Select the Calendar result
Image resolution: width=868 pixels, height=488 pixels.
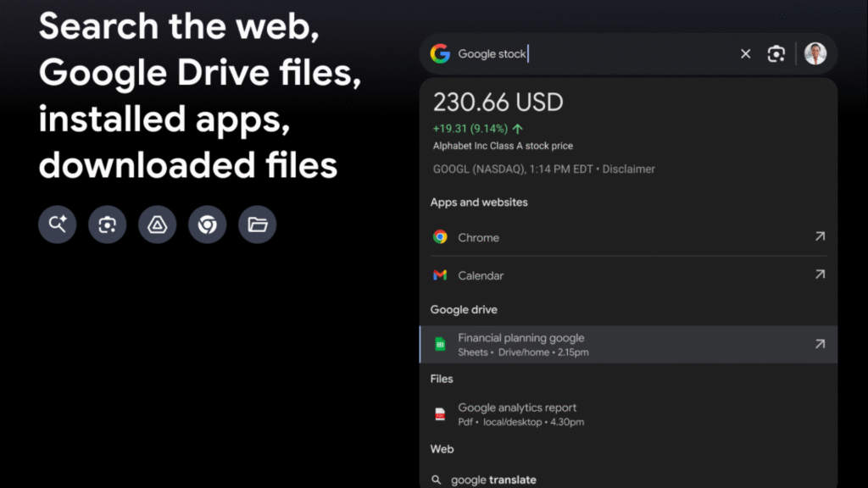[x=481, y=275]
